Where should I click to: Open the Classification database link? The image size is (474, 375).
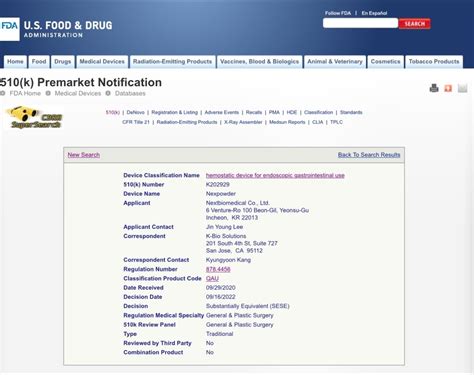tap(318, 112)
